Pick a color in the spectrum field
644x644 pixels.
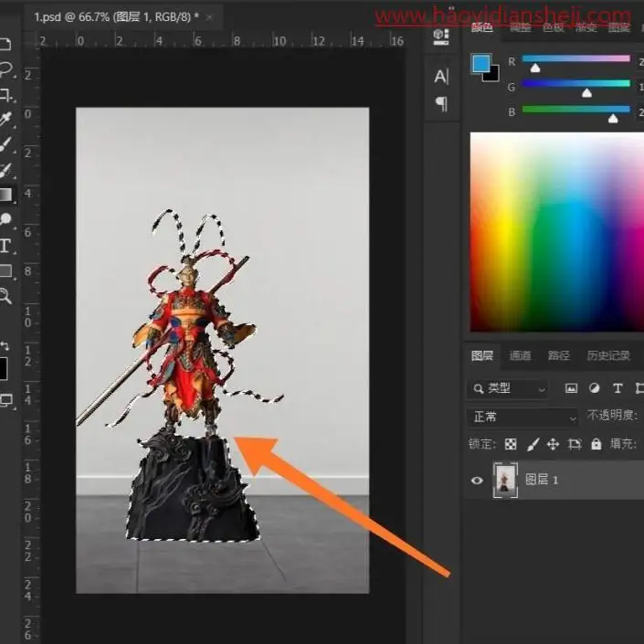(x=557, y=232)
